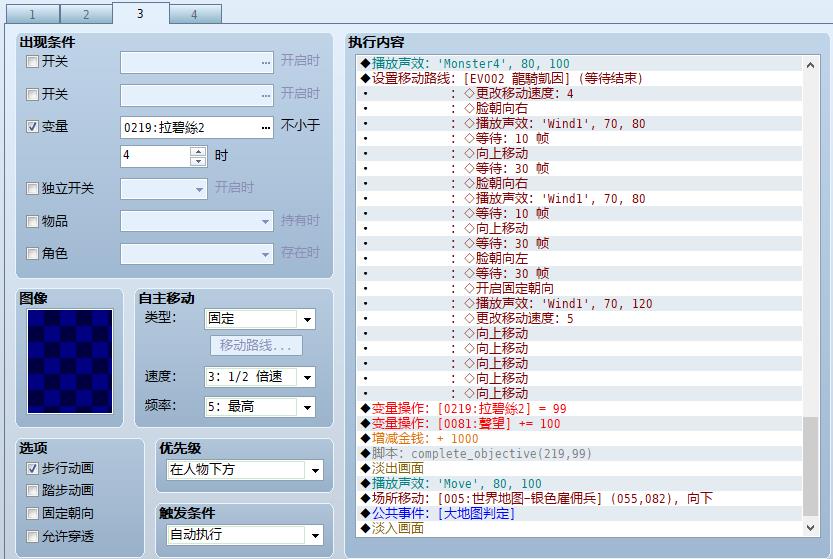This screenshot has width=833, height=559.
Task: Switch to event page tab 1
Action: 33,14
